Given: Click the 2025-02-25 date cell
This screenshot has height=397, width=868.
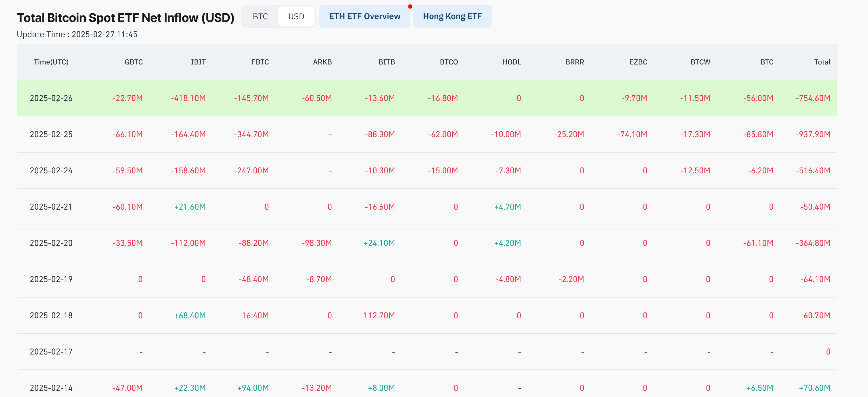Looking at the screenshot, I should 51,134.
